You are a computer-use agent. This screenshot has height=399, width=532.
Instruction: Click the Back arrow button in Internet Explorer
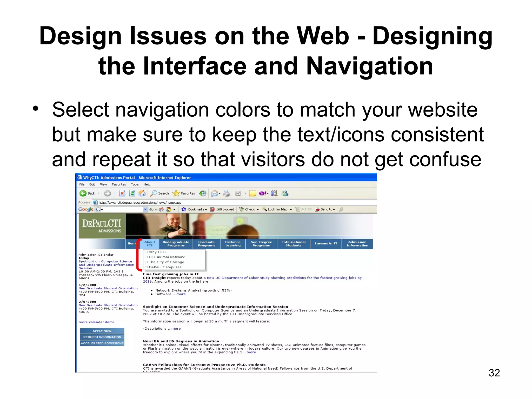tap(83, 193)
